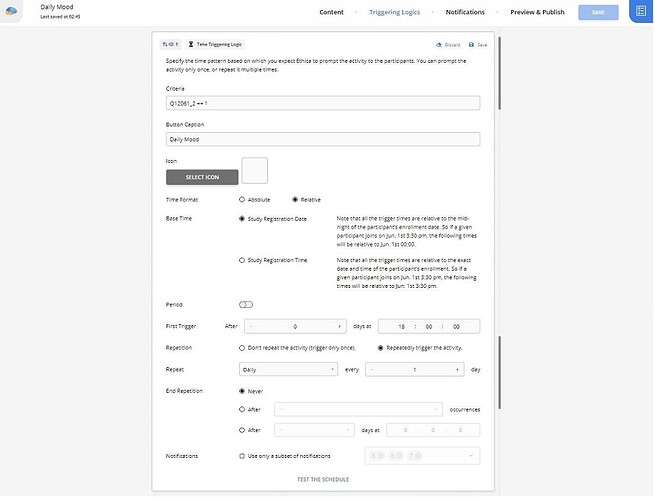Click the hourglass Time Triggering Logic icon
Image resolution: width=655 pixels, height=500 pixels.
tap(191, 44)
